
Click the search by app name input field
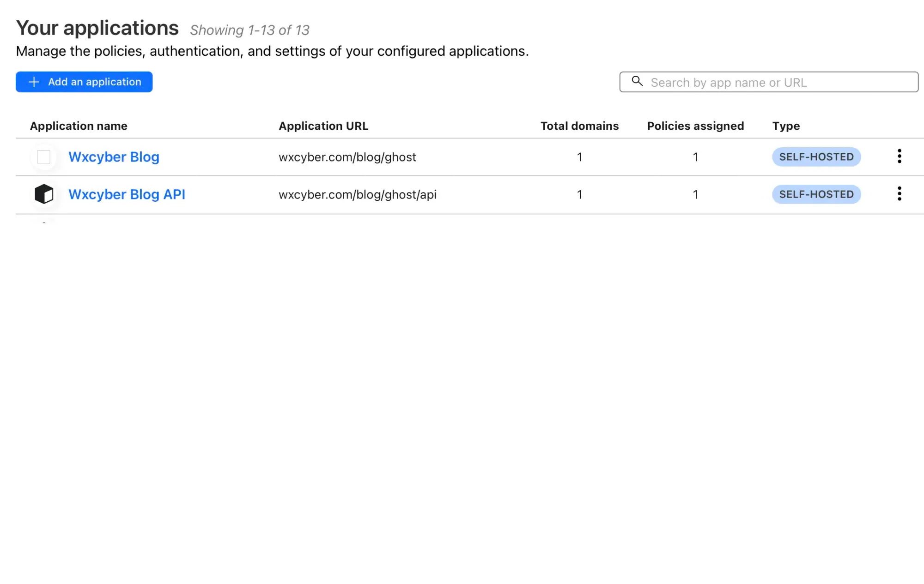pyautogui.click(x=769, y=81)
